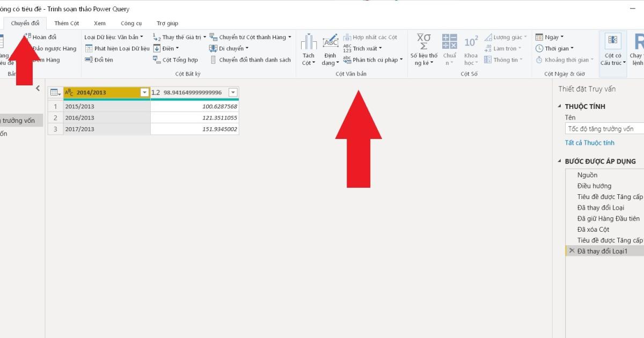Open the Công cụ tab

coord(131,23)
